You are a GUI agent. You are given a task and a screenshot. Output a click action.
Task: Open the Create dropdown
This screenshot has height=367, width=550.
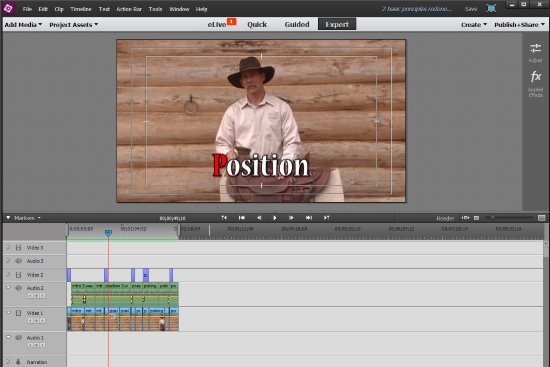[474, 25]
